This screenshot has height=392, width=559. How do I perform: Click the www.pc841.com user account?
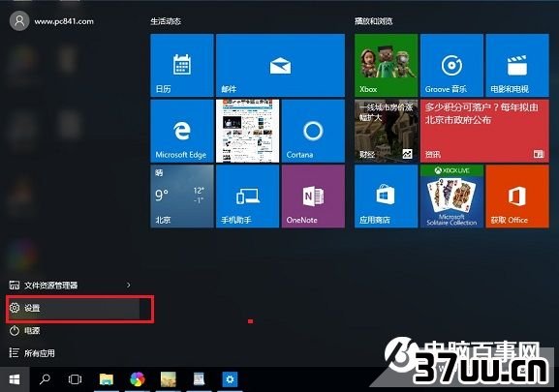point(52,21)
